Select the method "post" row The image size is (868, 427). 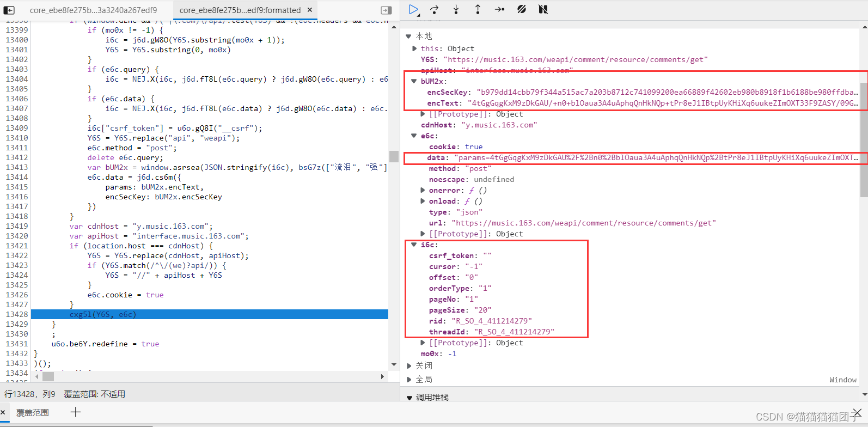[460, 168]
